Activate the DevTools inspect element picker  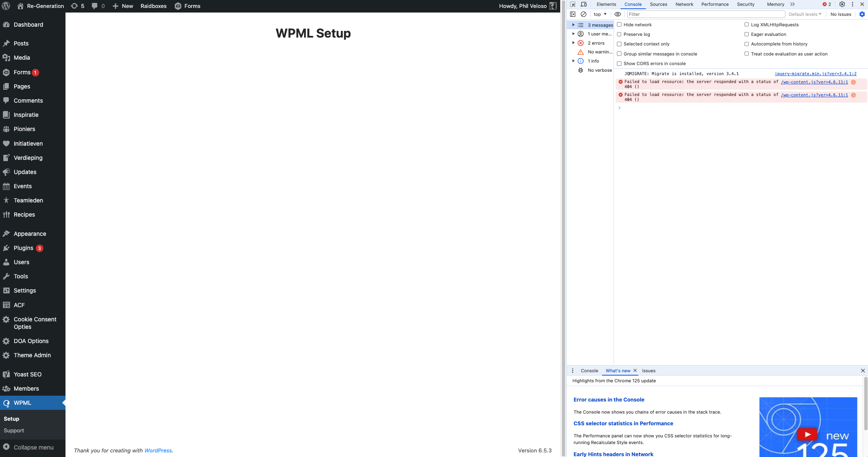[573, 4]
